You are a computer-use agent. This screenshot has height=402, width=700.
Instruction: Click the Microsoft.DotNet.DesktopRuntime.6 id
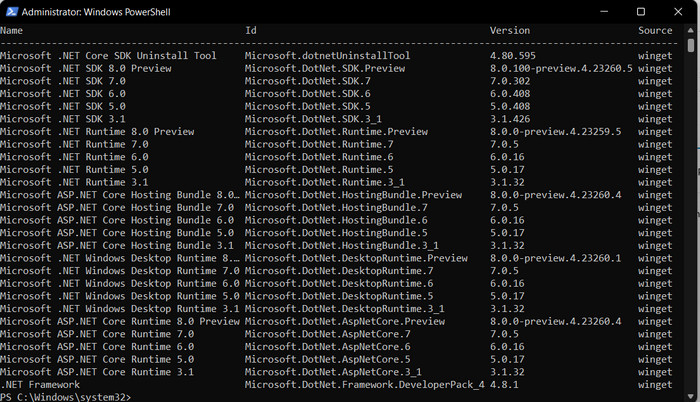(x=339, y=284)
